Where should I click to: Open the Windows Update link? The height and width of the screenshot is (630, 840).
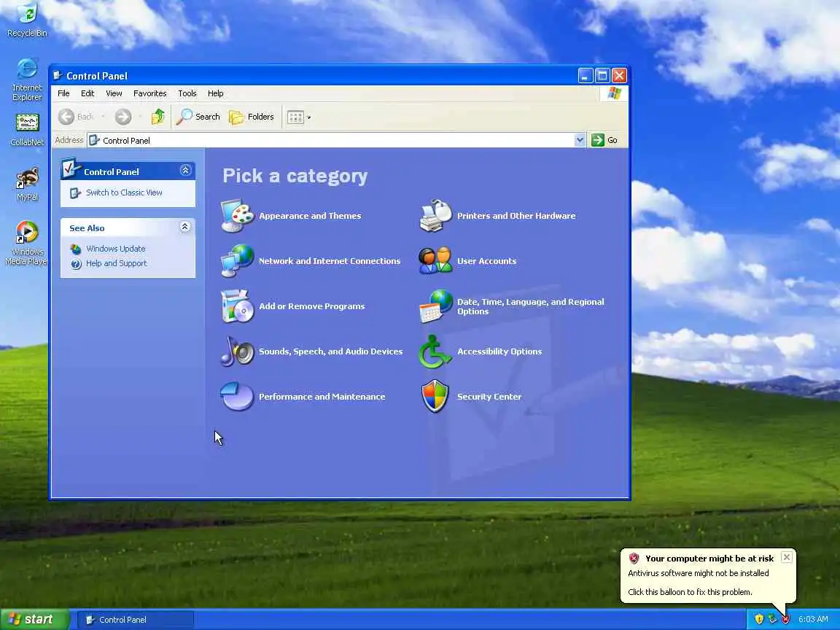116,249
